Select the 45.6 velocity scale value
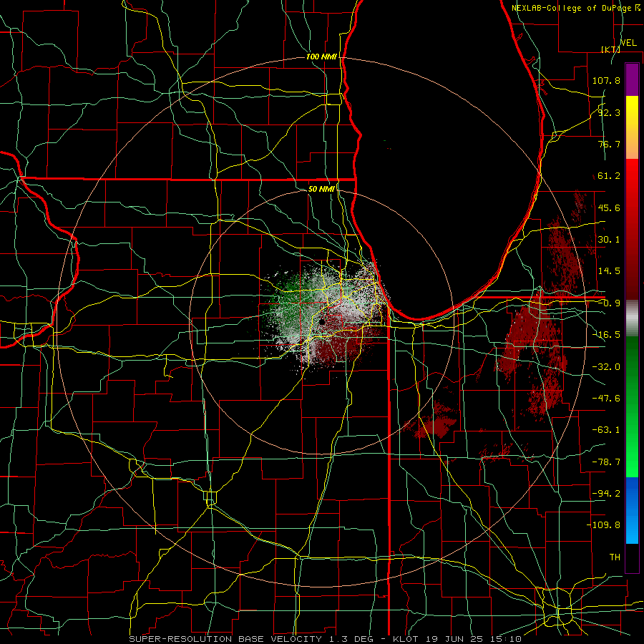The image size is (644, 644). (x=609, y=208)
